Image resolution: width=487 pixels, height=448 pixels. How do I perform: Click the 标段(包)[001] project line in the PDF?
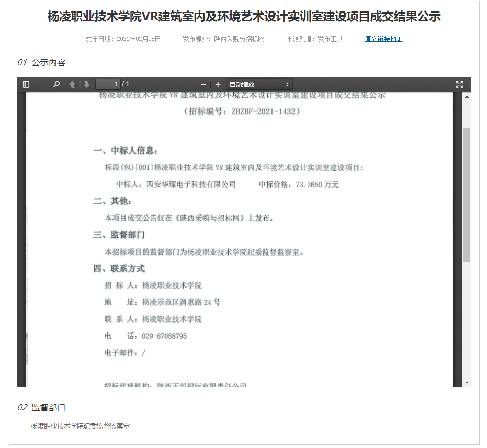(x=234, y=168)
